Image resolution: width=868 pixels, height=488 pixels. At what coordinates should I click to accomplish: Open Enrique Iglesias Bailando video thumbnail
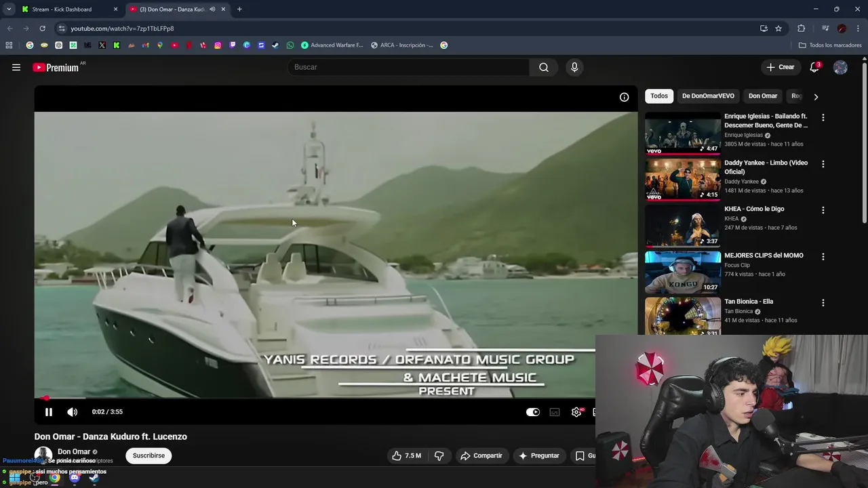pyautogui.click(x=683, y=134)
